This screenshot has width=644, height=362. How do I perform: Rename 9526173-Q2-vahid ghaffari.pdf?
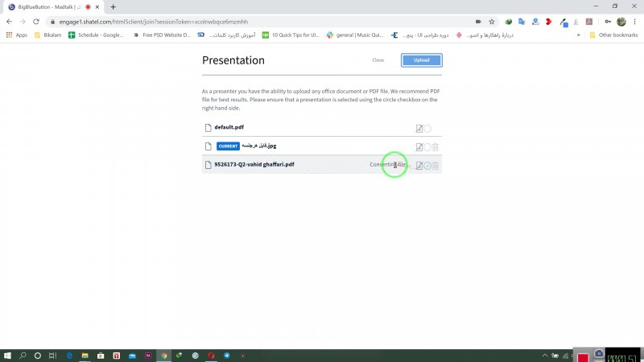coord(419,165)
